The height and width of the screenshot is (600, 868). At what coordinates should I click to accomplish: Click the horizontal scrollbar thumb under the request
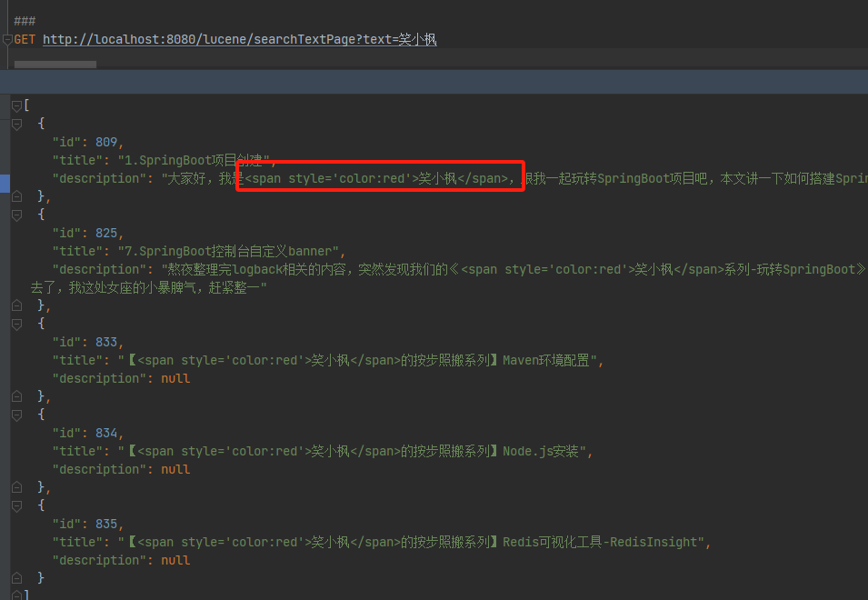coord(55,65)
